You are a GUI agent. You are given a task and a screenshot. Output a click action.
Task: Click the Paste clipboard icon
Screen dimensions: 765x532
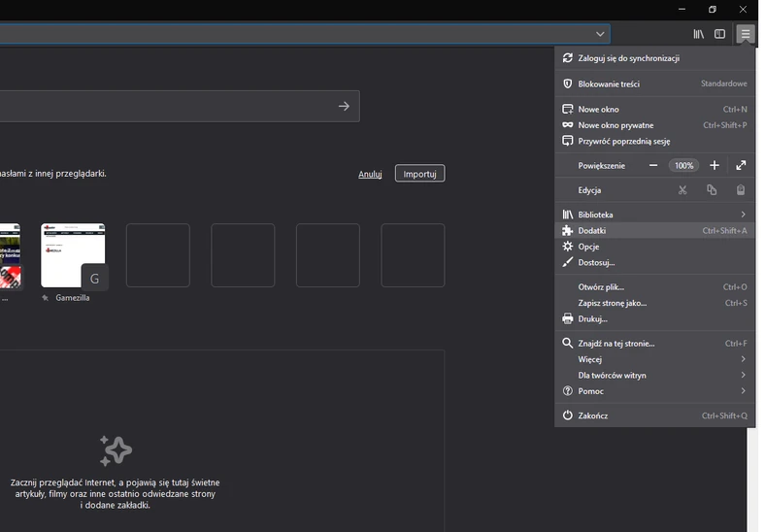(x=741, y=190)
